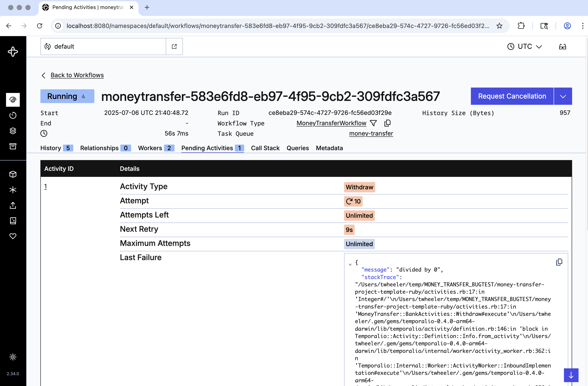Click the Request Cancellation button
This screenshot has height=386, width=588.
512,96
